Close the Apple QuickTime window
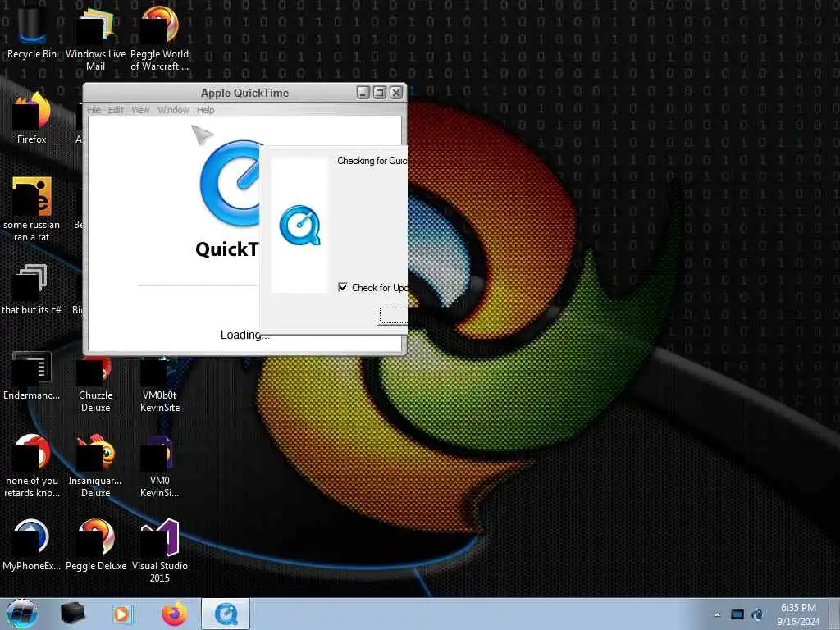 coord(396,93)
